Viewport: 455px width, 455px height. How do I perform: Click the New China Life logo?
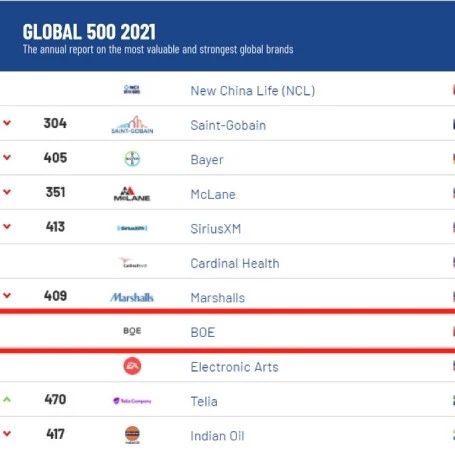(132, 89)
